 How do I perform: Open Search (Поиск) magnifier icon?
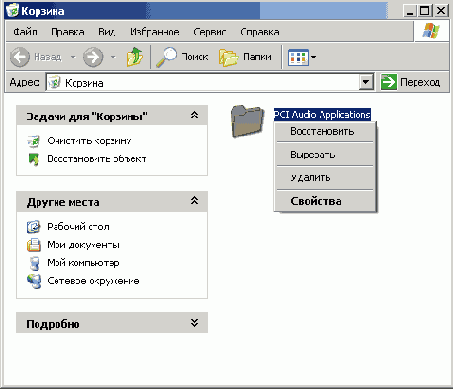(166, 57)
